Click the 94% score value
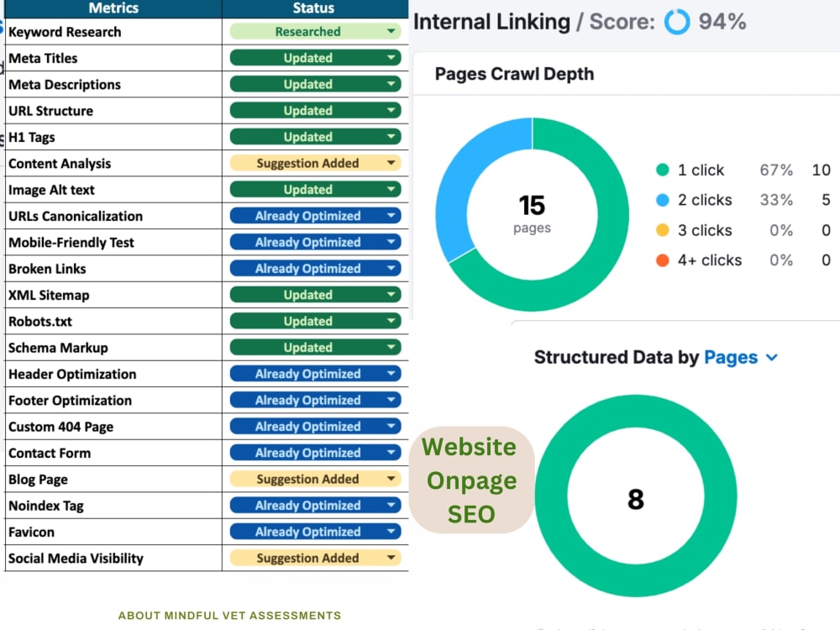 (722, 22)
